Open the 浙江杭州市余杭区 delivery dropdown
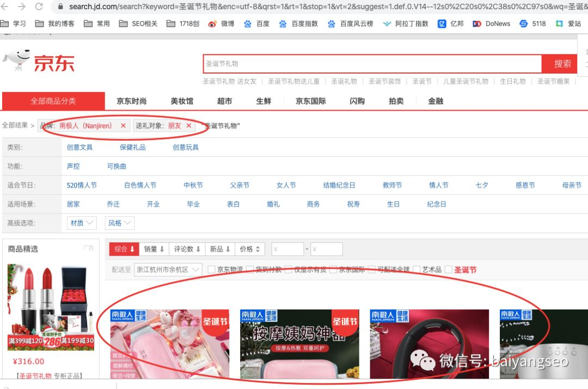588x389 pixels. point(168,269)
